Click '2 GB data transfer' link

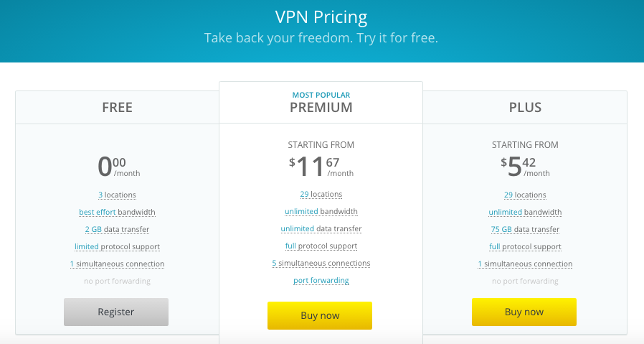click(117, 230)
